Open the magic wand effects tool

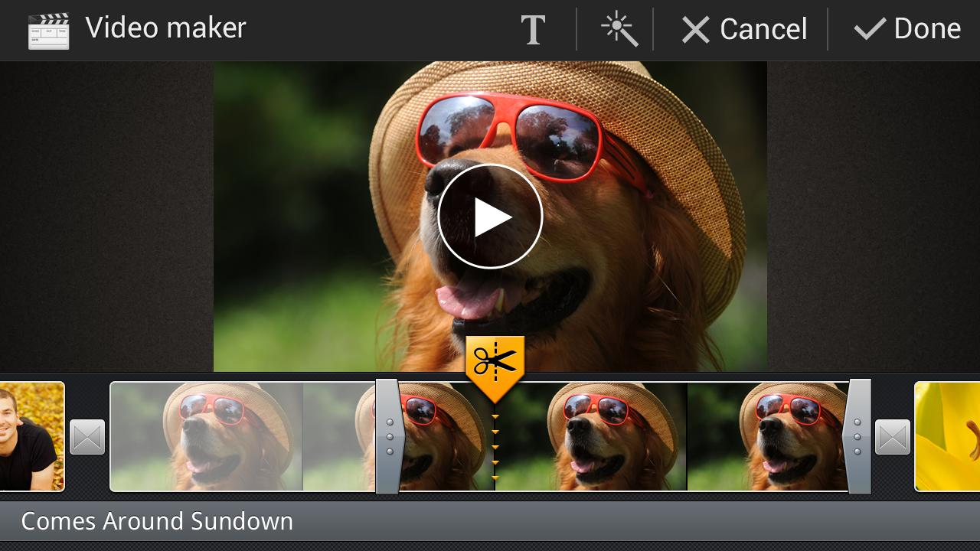[619, 31]
